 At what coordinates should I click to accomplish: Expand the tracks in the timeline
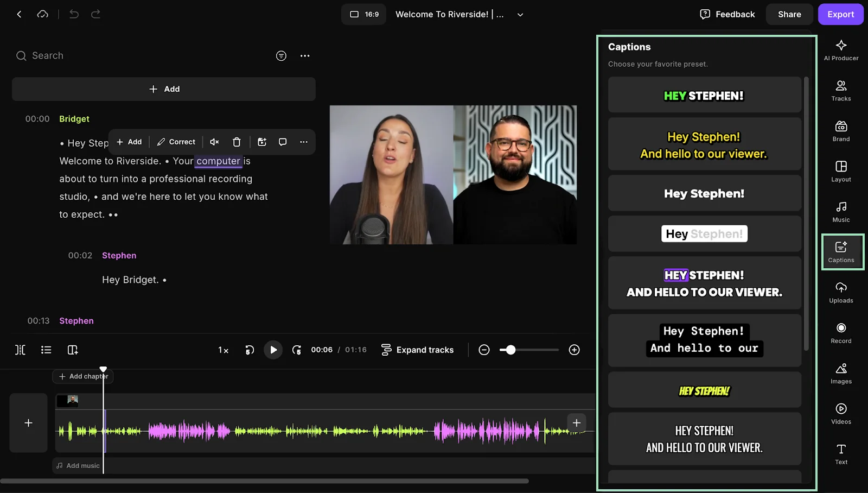coord(418,350)
